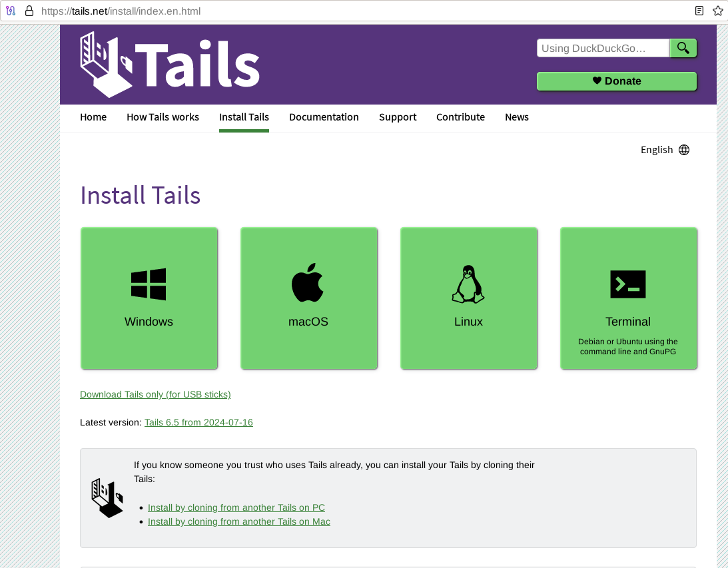Focus the DuckDuckGo search field
This screenshot has width=728, height=568.
[x=603, y=48]
